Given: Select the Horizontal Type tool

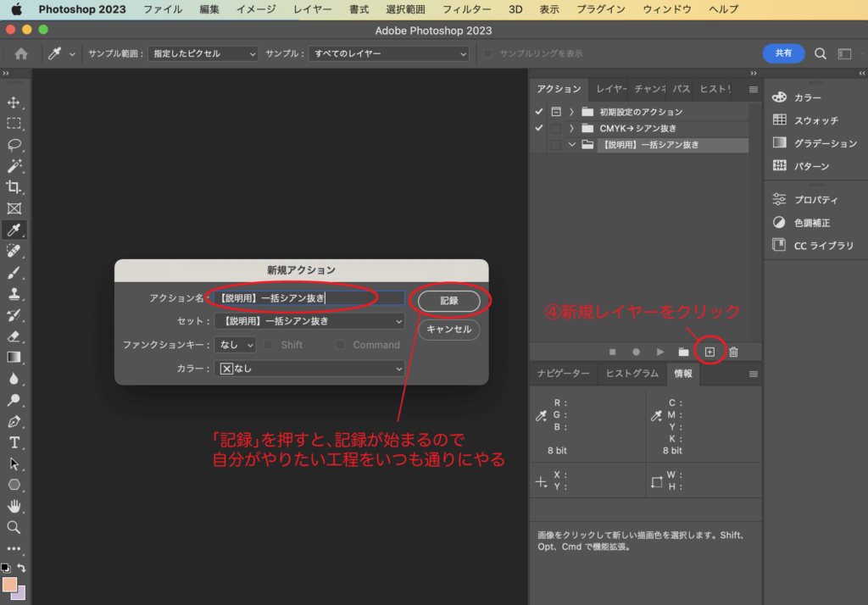Looking at the screenshot, I should pyautogui.click(x=14, y=442).
